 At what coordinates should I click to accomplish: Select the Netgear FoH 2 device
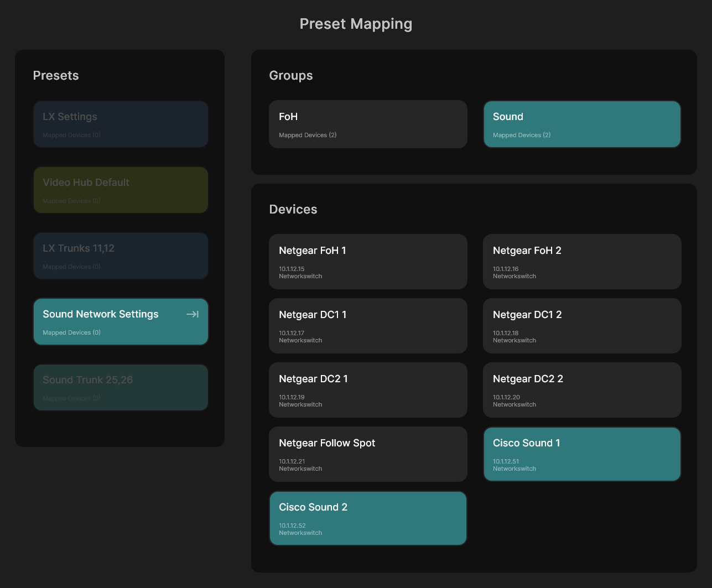pyautogui.click(x=581, y=261)
